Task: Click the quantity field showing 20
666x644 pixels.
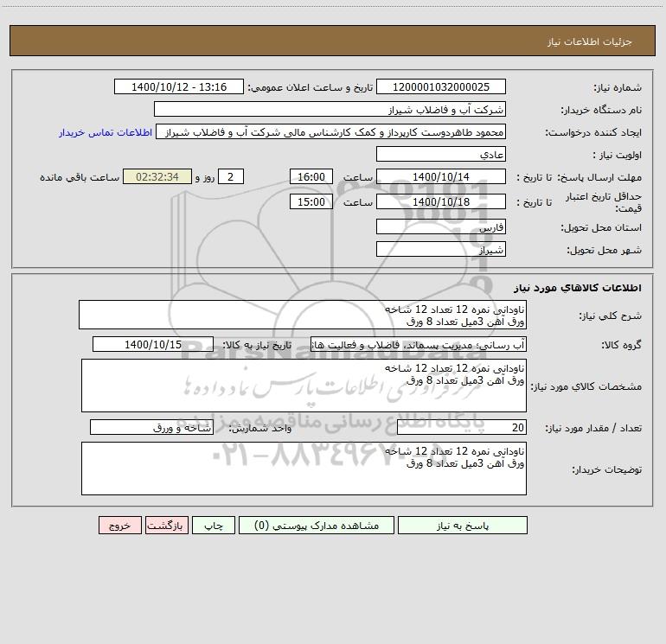Action: click(462, 427)
